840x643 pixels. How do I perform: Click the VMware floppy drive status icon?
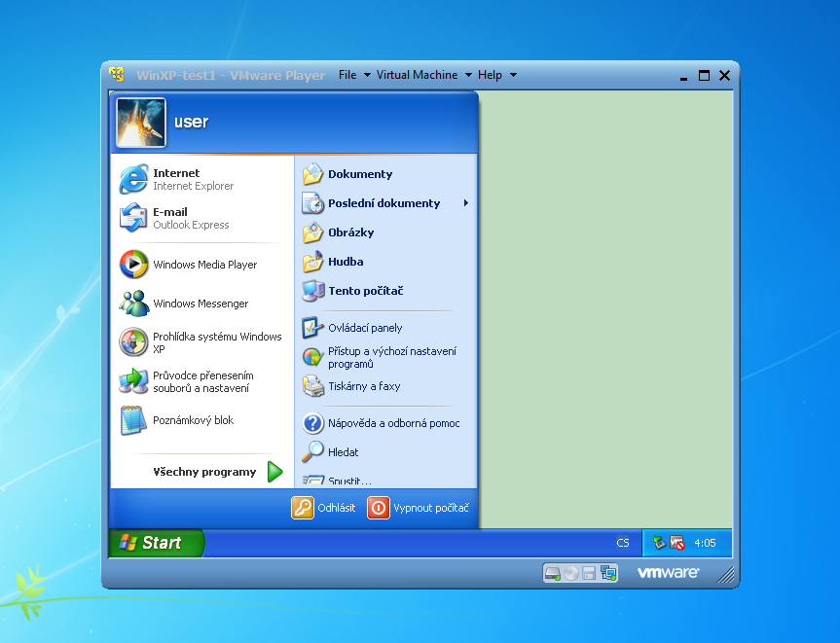click(x=589, y=573)
